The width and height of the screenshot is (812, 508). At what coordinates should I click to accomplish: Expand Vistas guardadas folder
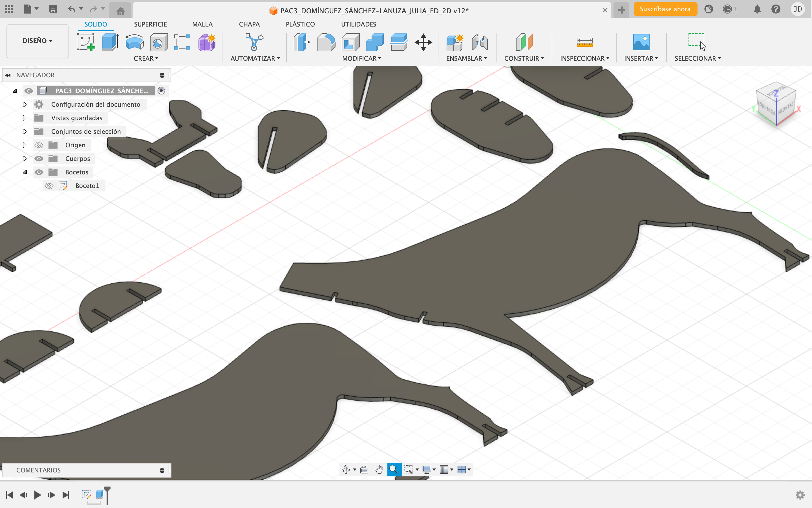(25, 118)
